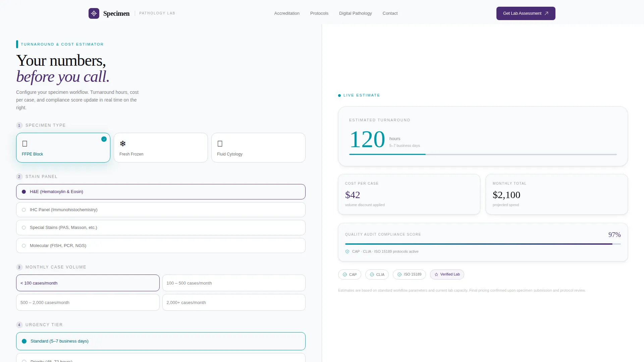Click the check icon in the ISO 15189 badge
Viewport: 644px width, 362px height.
click(399, 275)
